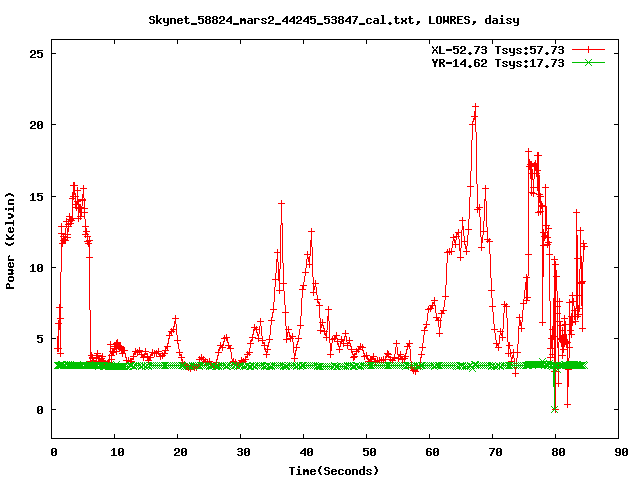Click the Time(Seconds) axis label
Image resolution: width=640 pixels, height=480 pixels.
334,471
